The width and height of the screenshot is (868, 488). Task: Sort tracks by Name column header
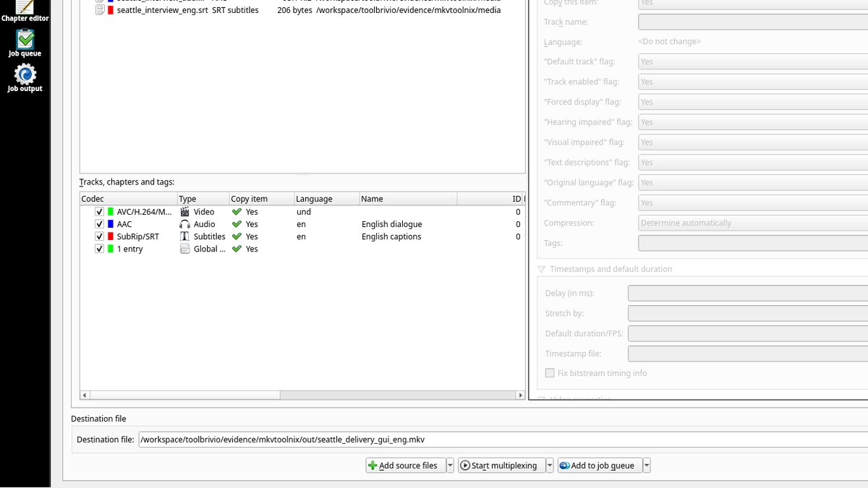click(408, 199)
